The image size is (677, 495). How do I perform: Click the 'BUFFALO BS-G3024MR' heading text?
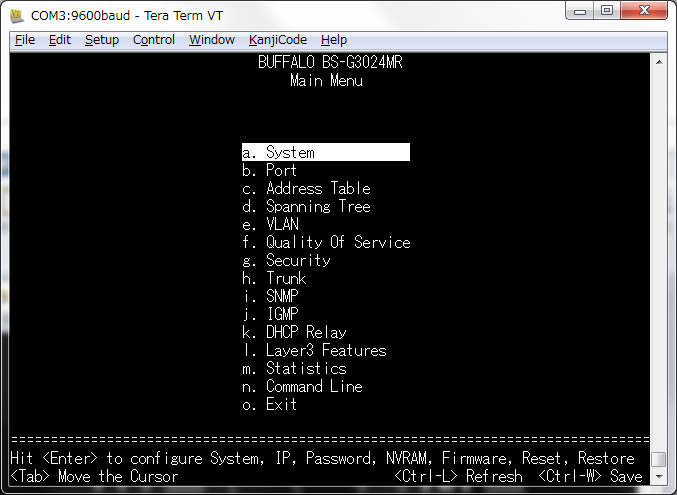(330, 62)
